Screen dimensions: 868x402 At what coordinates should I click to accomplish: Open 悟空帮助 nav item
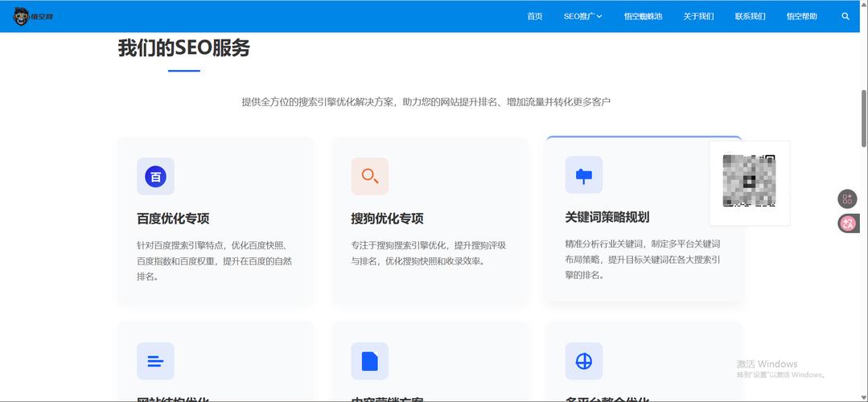pyautogui.click(x=801, y=17)
